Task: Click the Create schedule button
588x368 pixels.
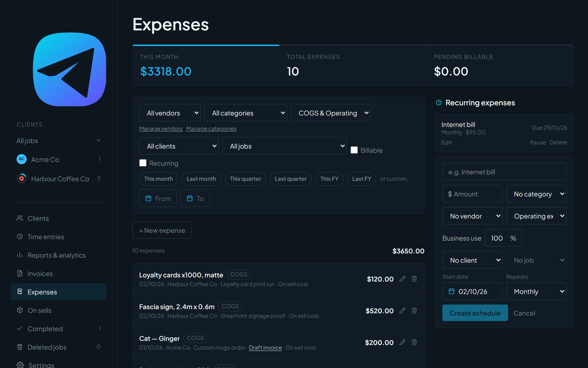Action: coord(475,313)
